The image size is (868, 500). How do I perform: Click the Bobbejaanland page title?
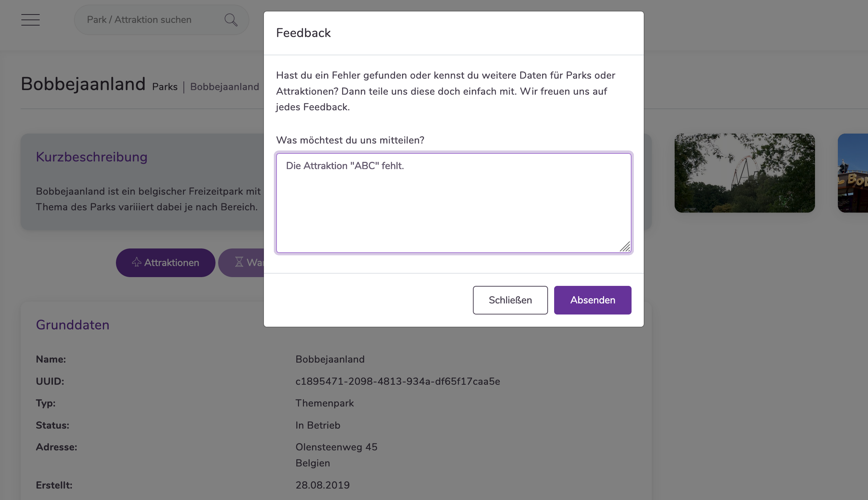(x=83, y=84)
